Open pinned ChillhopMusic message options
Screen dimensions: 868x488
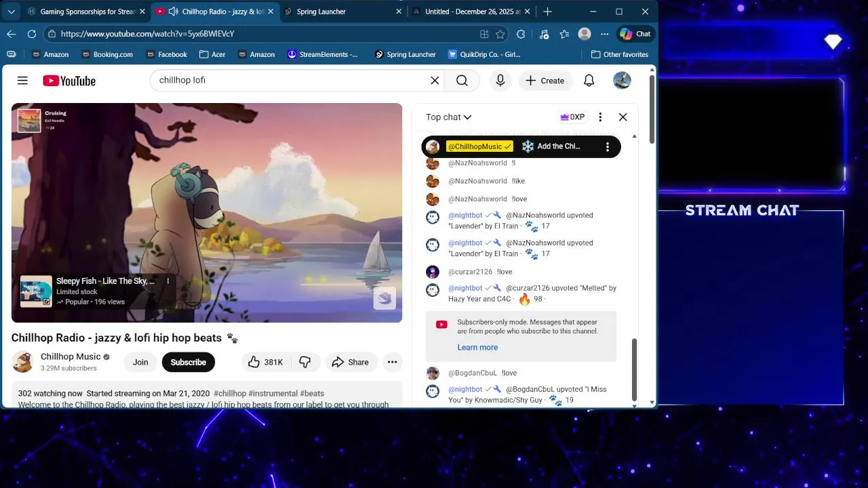click(608, 146)
